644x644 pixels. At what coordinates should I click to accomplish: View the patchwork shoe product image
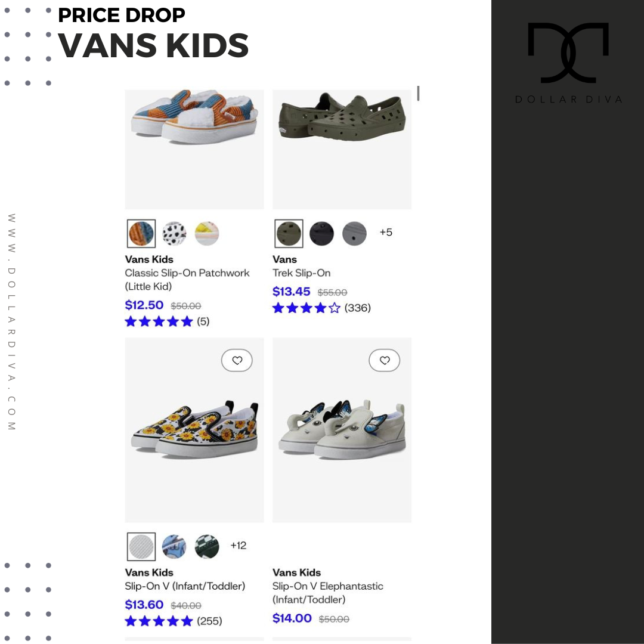pyautogui.click(x=194, y=149)
